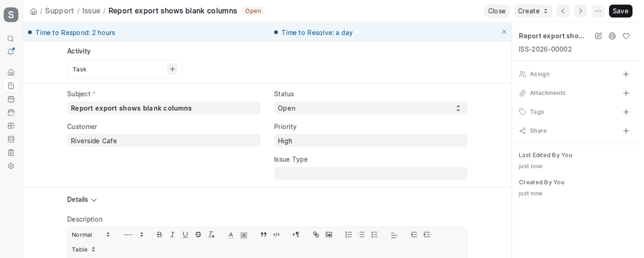Toggle strikethrough in the description editor
The height and width of the screenshot is (258, 644).
(x=198, y=234)
